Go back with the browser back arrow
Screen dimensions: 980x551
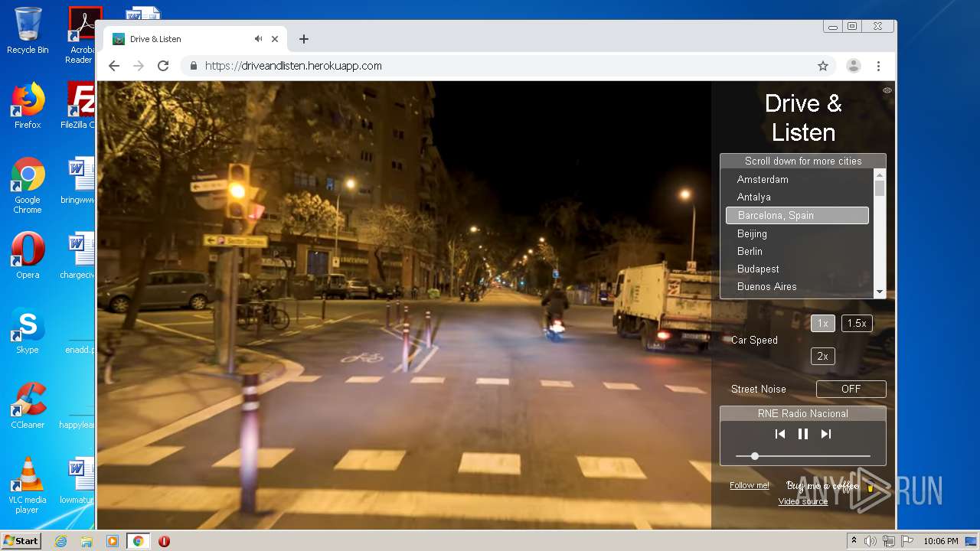tap(114, 66)
